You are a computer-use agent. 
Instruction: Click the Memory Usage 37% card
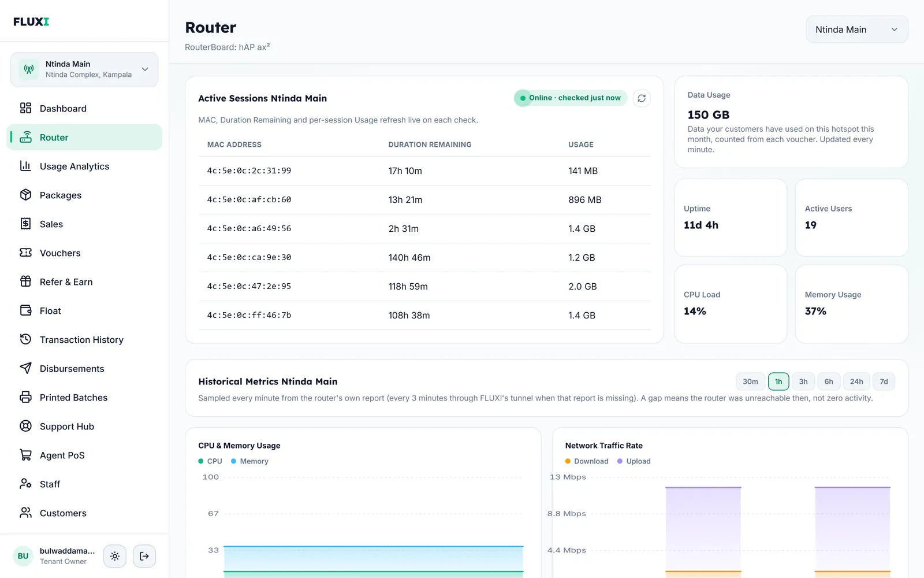(851, 304)
